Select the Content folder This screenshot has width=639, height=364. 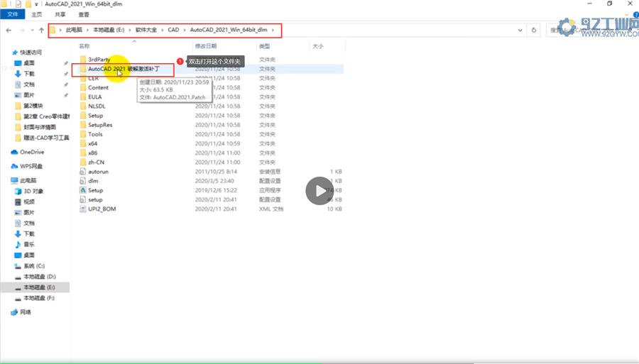98,87
